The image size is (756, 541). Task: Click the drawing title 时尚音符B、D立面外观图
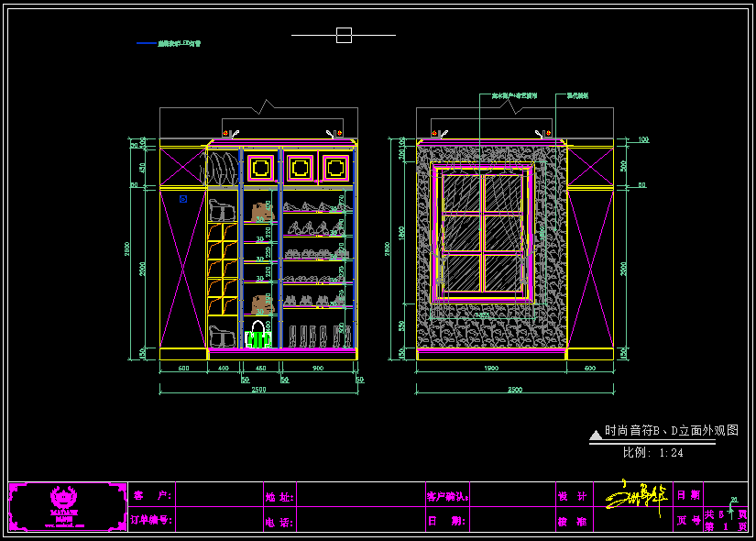point(671,430)
